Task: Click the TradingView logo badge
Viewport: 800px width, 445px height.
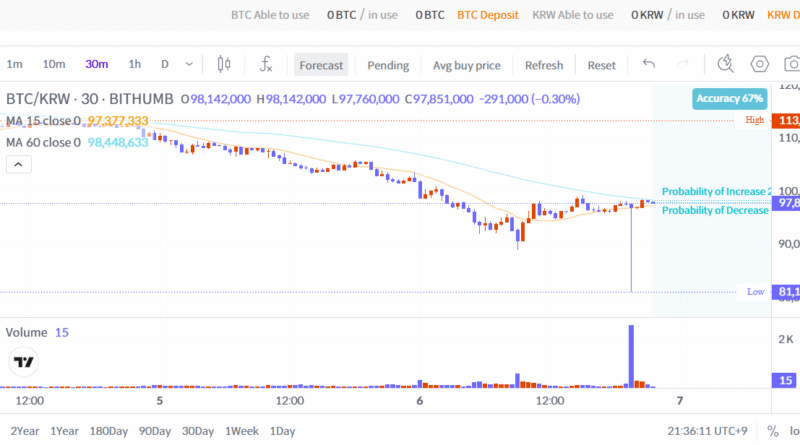Action: tap(23, 362)
